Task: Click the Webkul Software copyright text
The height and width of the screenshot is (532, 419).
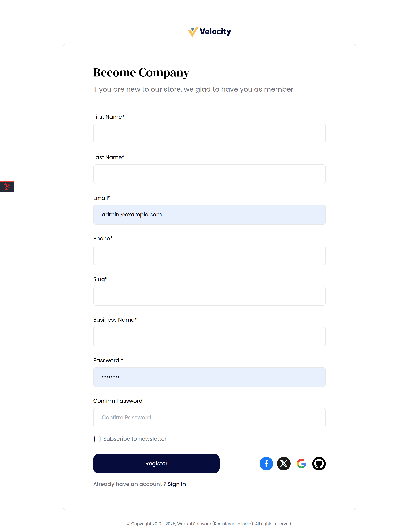Action: pos(209,523)
